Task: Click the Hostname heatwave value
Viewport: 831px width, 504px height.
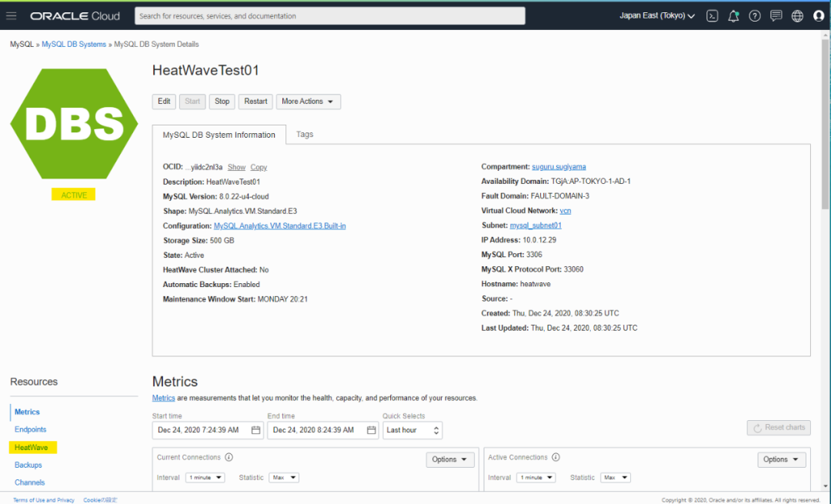Action: click(536, 284)
